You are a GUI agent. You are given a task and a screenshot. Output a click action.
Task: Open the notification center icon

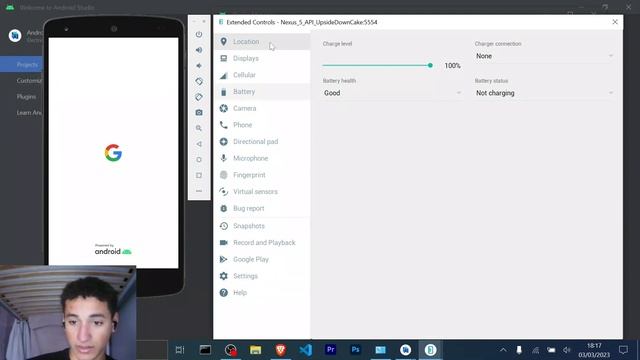pyautogui.click(x=623, y=350)
